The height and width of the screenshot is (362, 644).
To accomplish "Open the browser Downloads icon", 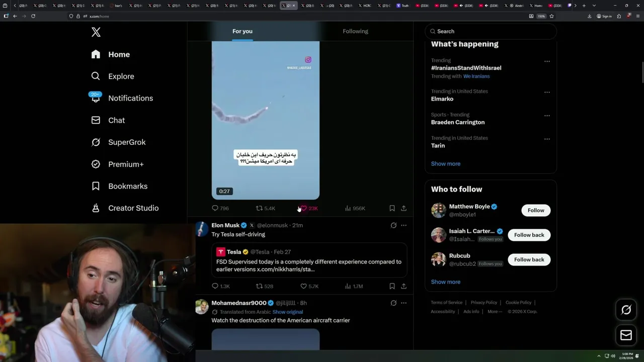I will tap(590, 16).
